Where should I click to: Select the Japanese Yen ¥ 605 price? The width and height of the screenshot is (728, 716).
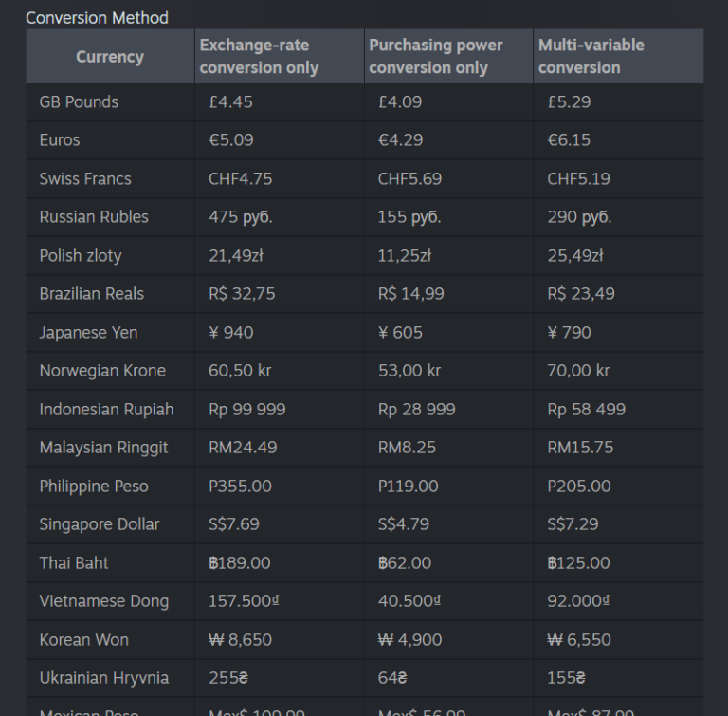[400, 332]
